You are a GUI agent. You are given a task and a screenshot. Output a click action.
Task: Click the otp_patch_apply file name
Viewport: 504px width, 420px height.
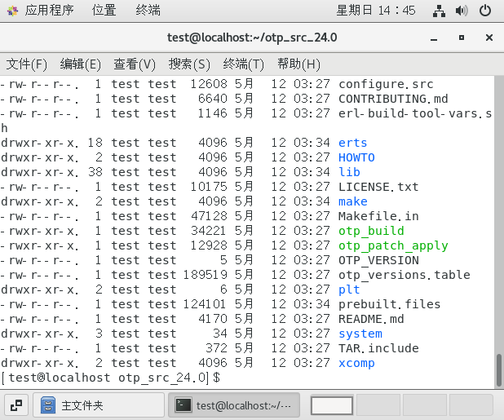pyautogui.click(x=393, y=245)
